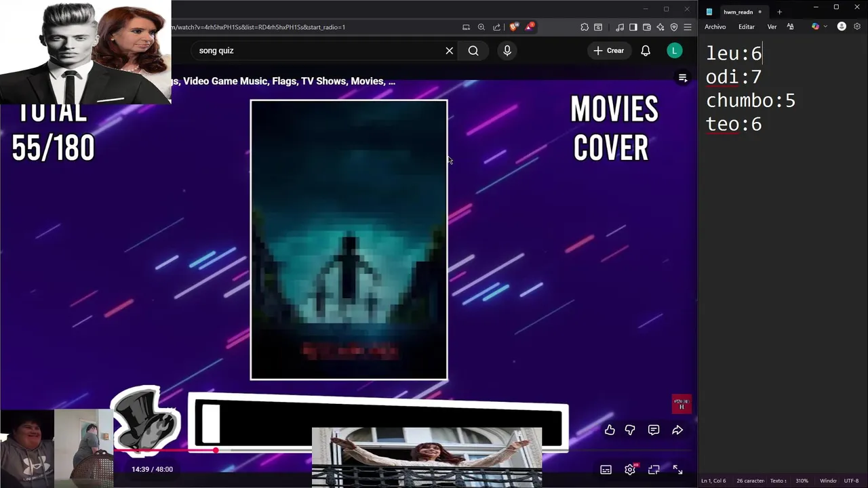Open the browser extensions puzzle icon
The width and height of the screenshot is (868, 488).
click(x=585, y=27)
